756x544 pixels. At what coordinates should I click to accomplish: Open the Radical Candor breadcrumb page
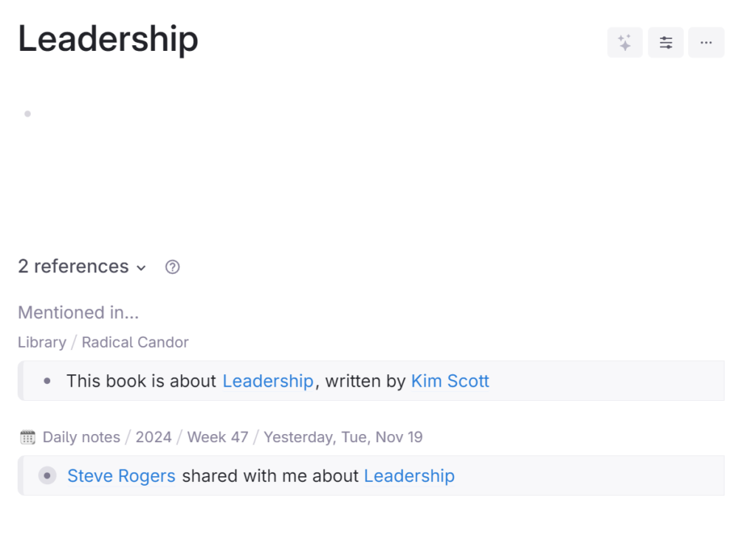(135, 342)
